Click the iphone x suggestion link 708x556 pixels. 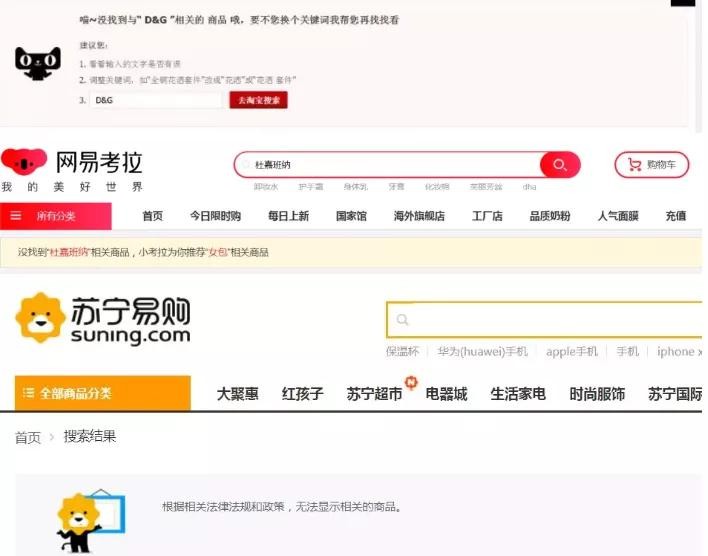pos(680,351)
